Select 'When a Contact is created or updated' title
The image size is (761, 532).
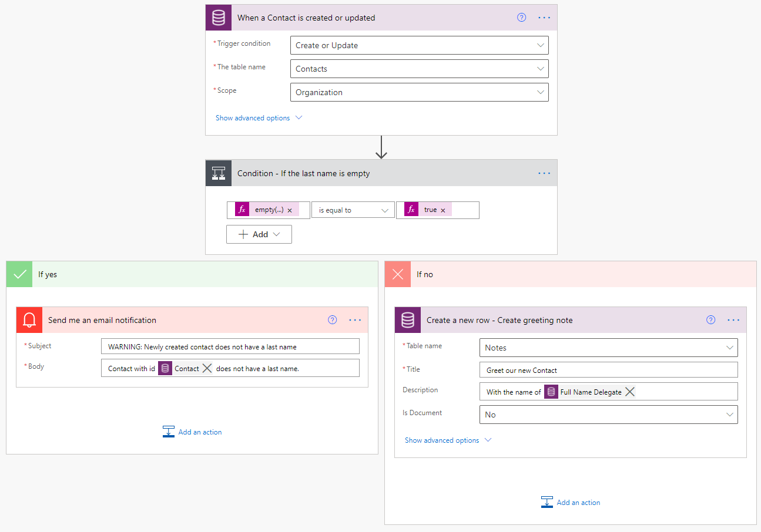coord(306,18)
